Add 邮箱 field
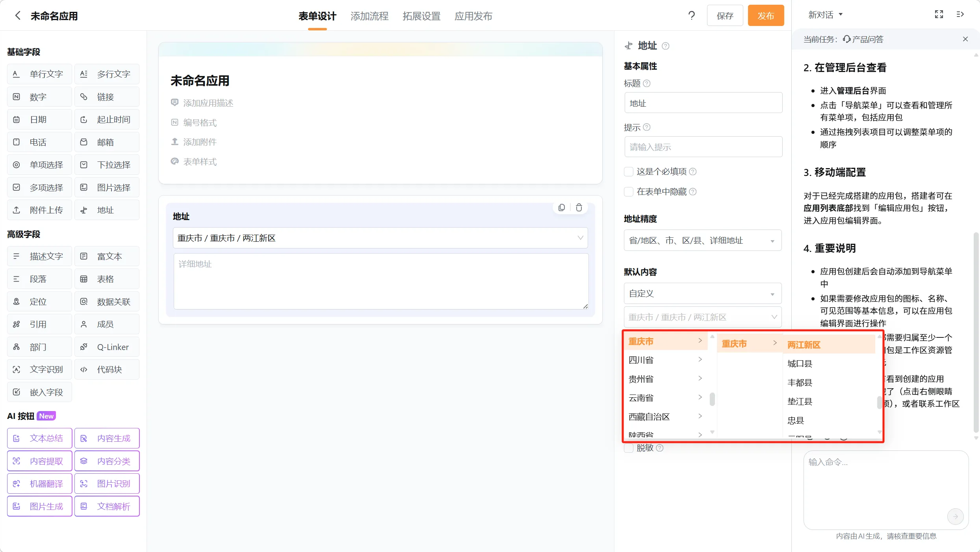 click(107, 142)
